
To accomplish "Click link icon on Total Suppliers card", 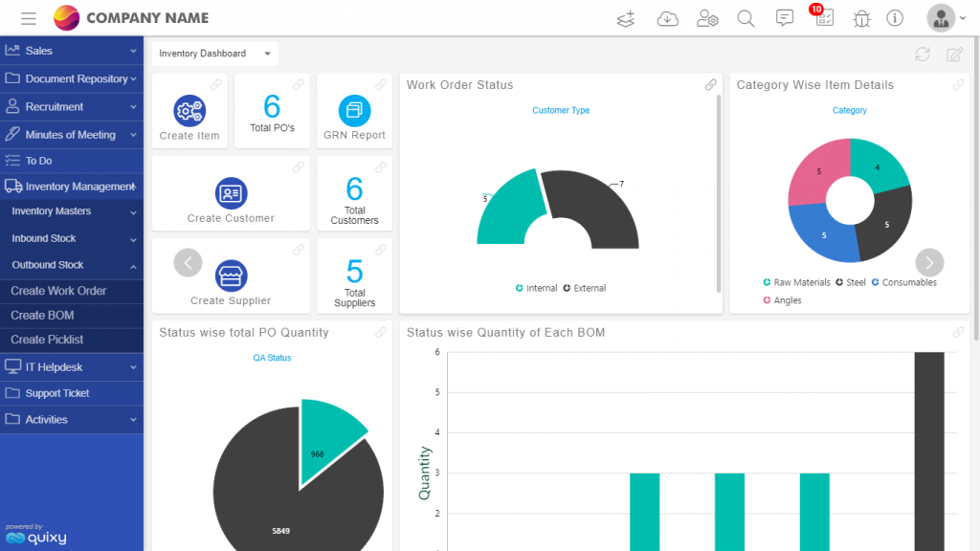I will click(x=381, y=250).
